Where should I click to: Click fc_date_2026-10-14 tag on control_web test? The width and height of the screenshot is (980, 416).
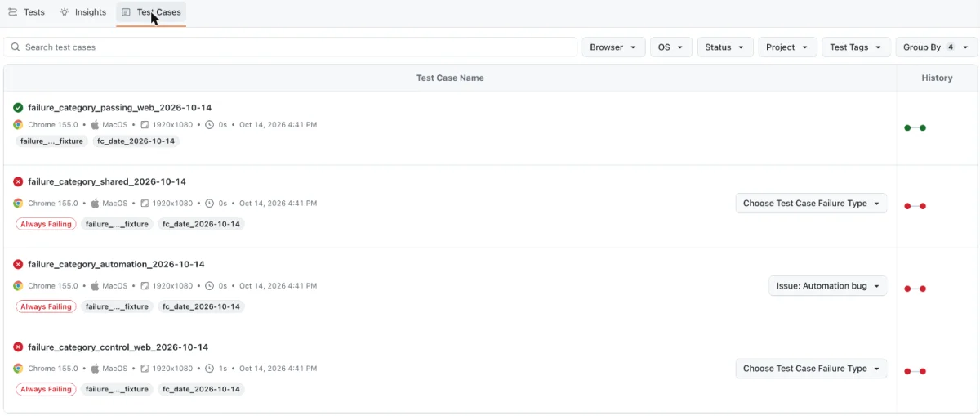click(x=201, y=390)
